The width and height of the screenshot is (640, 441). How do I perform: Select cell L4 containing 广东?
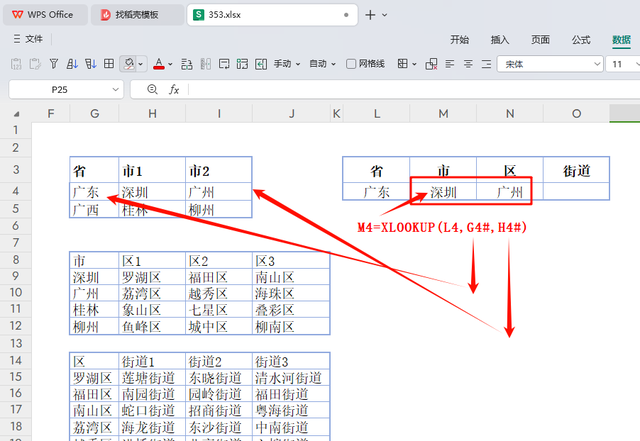click(x=376, y=191)
